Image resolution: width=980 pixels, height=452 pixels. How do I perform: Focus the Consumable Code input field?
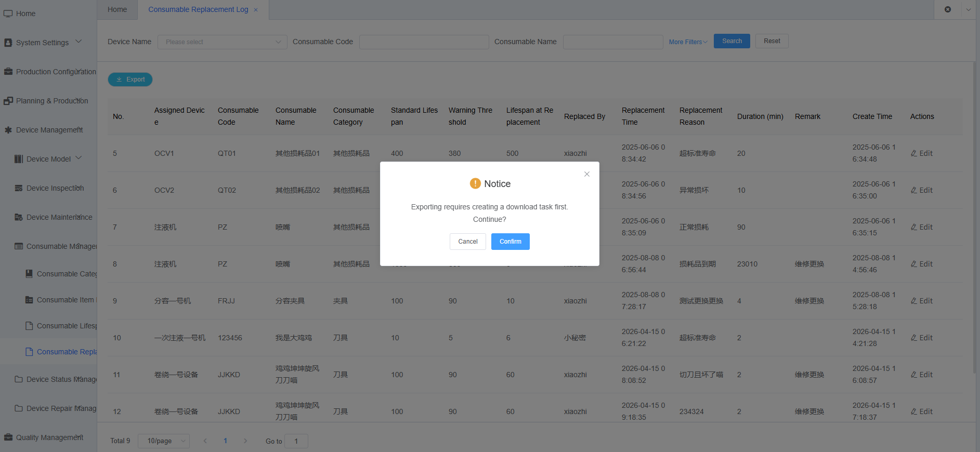point(424,42)
